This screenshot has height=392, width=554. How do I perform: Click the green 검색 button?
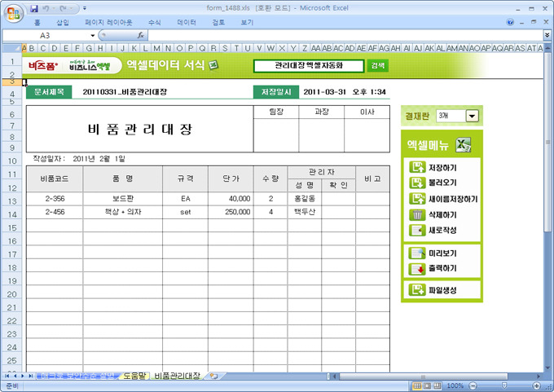click(x=378, y=65)
